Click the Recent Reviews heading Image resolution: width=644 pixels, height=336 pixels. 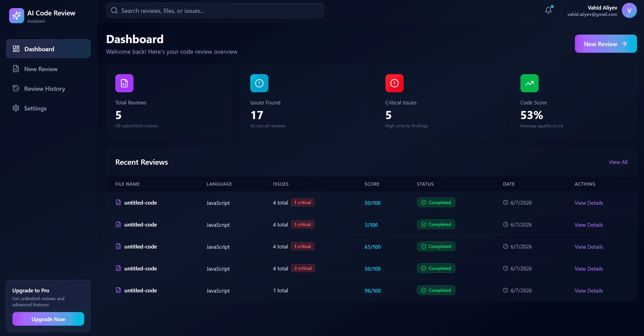point(142,162)
